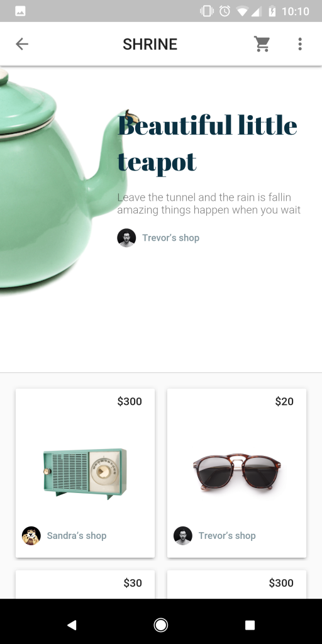
Task: Open Sandra's shop link
Action: (77, 536)
